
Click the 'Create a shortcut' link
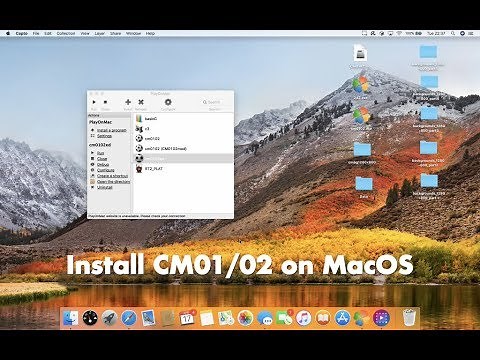112,176
